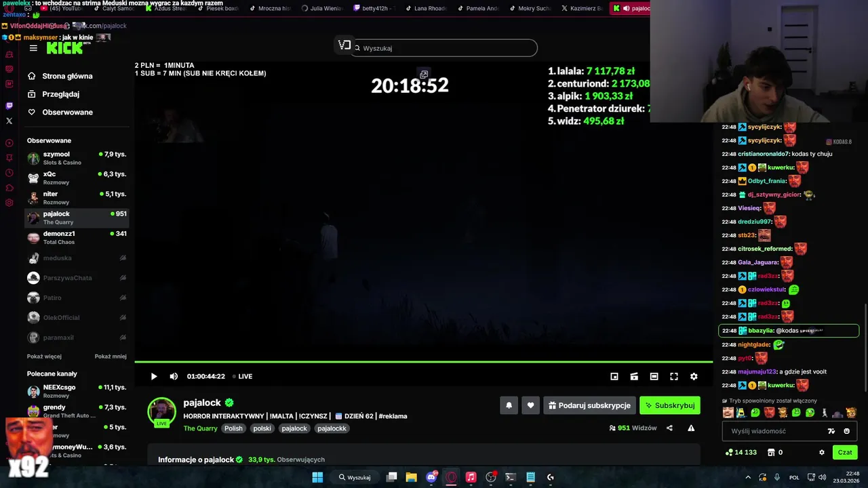
Task: Open demonzz1 channel in followed list
Action: (77, 237)
